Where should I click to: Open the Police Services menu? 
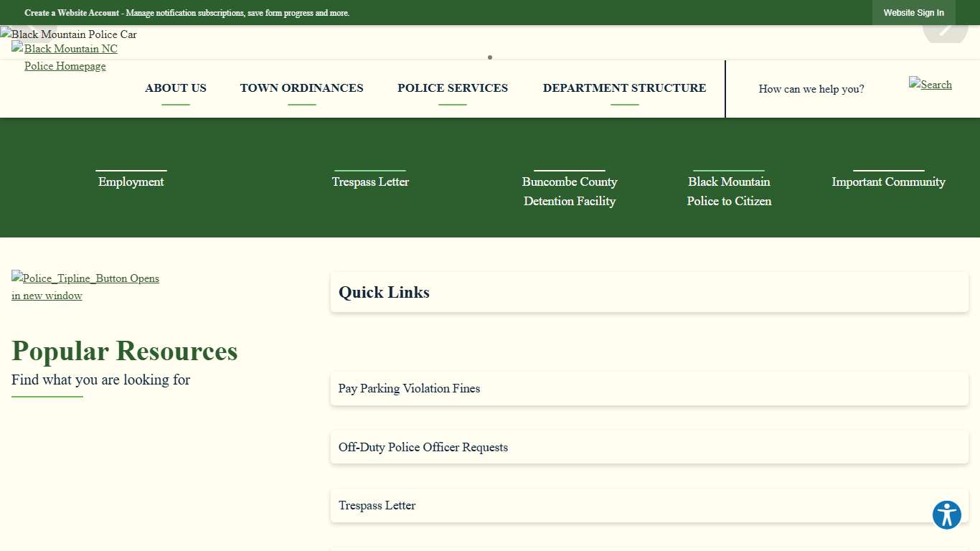[453, 88]
